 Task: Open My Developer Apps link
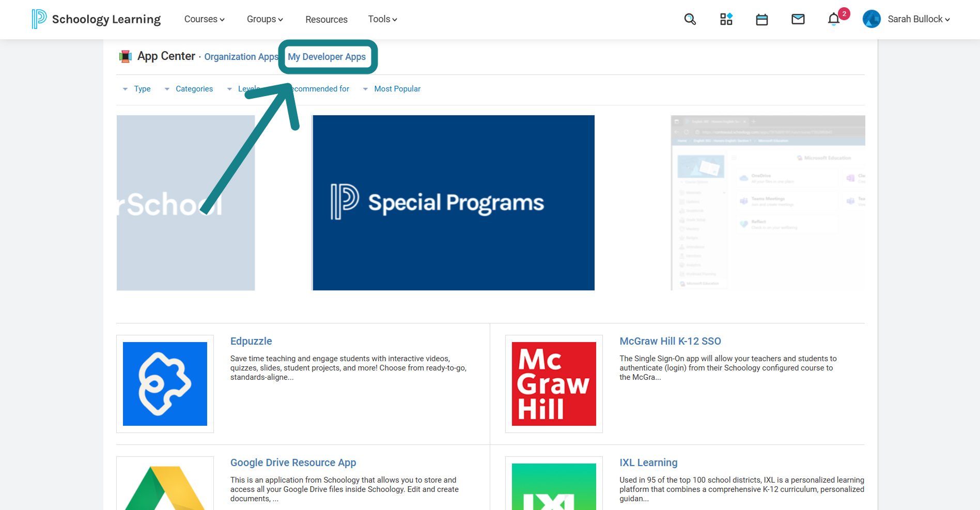(327, 57)
